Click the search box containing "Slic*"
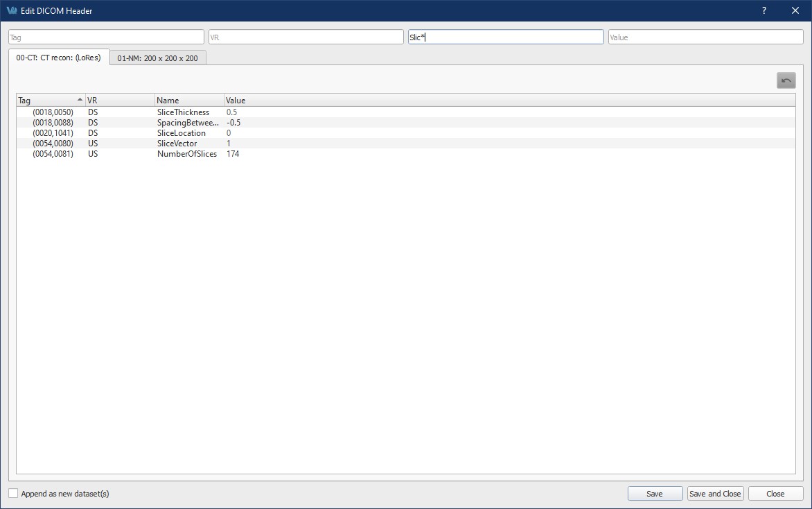This screenshot has width=812, height=509. click(505, 36)
